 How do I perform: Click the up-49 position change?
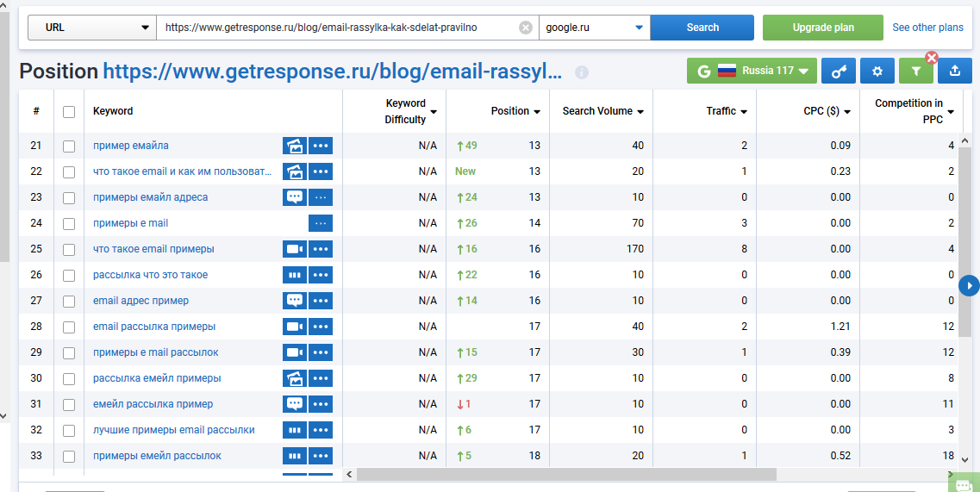tap(467, 146)
